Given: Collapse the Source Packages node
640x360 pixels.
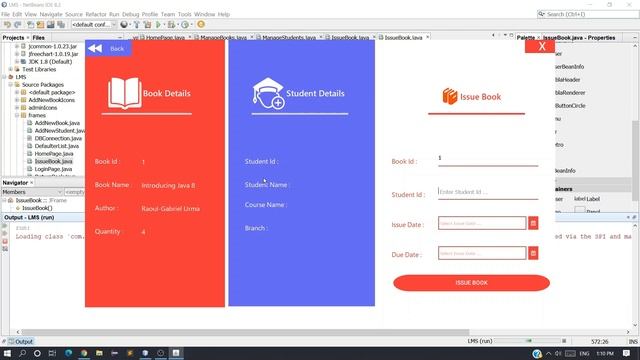Looking at the screenshot, I should [x=11, y=85].
